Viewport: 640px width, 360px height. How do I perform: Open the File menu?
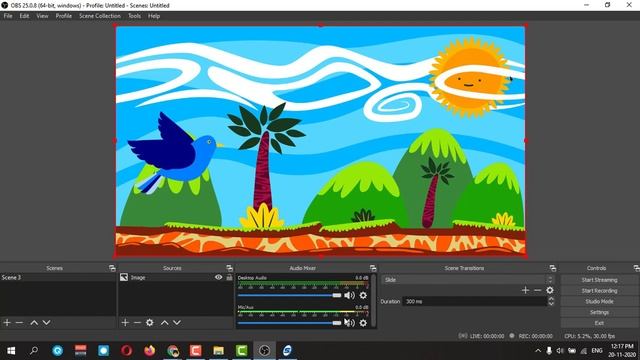[x=8, y=16]
